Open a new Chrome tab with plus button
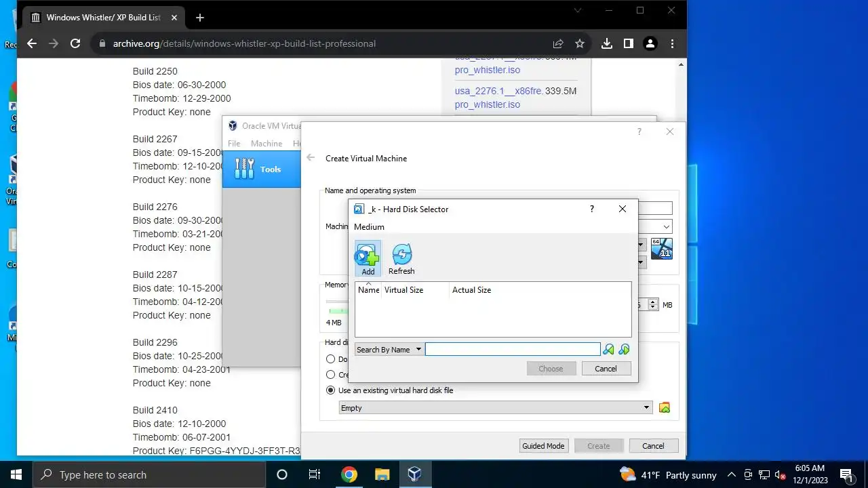The height and width of the screenshot is (488, 868). pyautogui.click(x=199, y=18)
